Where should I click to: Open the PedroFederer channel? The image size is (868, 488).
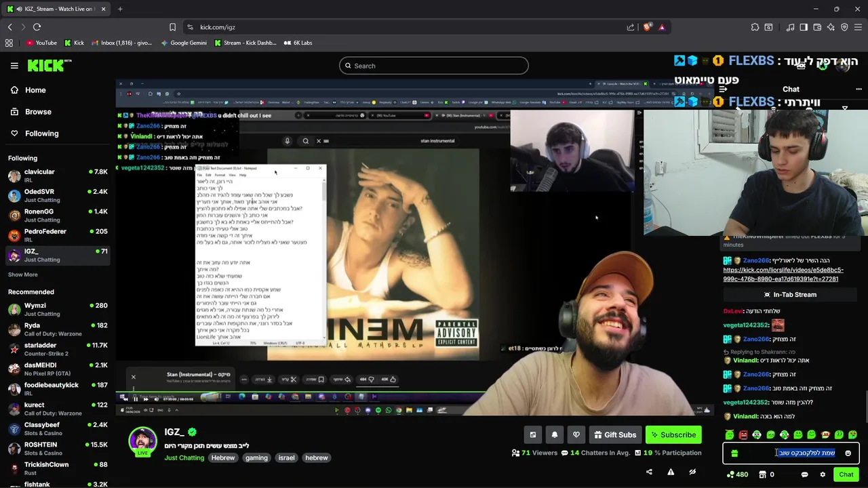tap(58, 235)
